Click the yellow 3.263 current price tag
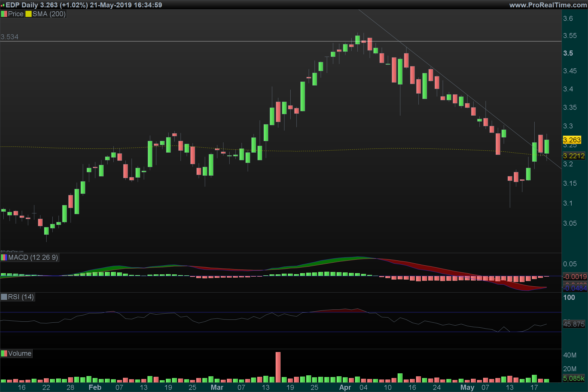Viewport: 588px width, 392px height. (x=572, y=140)
